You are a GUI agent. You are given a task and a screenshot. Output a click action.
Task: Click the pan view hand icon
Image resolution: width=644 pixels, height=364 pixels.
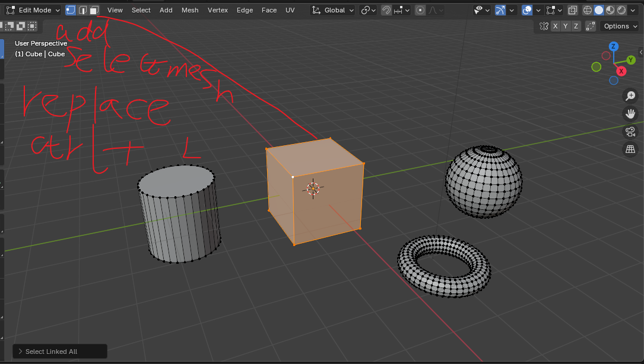tap(630, 114)
